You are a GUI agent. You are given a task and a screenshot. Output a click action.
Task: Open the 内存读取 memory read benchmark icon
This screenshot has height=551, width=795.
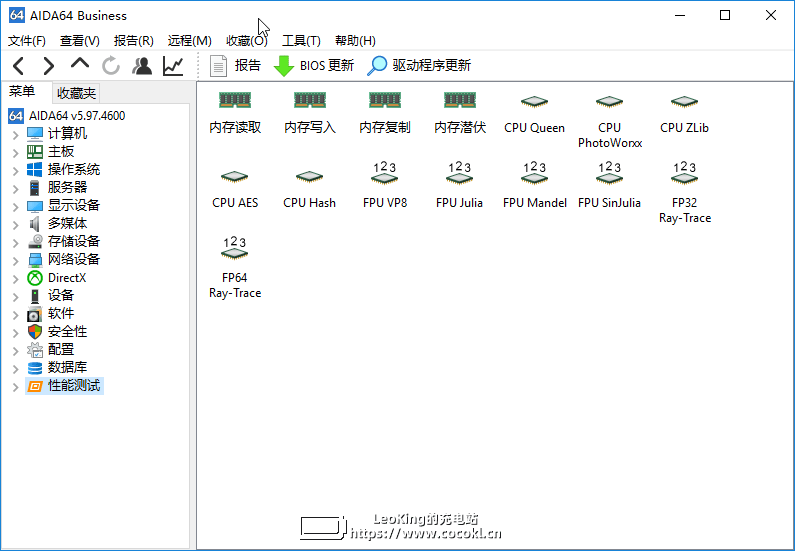[x=235, y=100]
